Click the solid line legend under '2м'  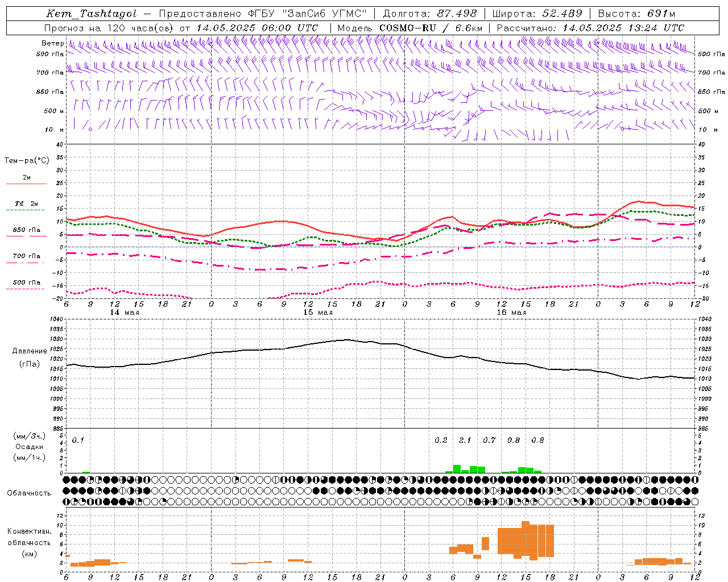pyautogui.click(x=26, y=184)
